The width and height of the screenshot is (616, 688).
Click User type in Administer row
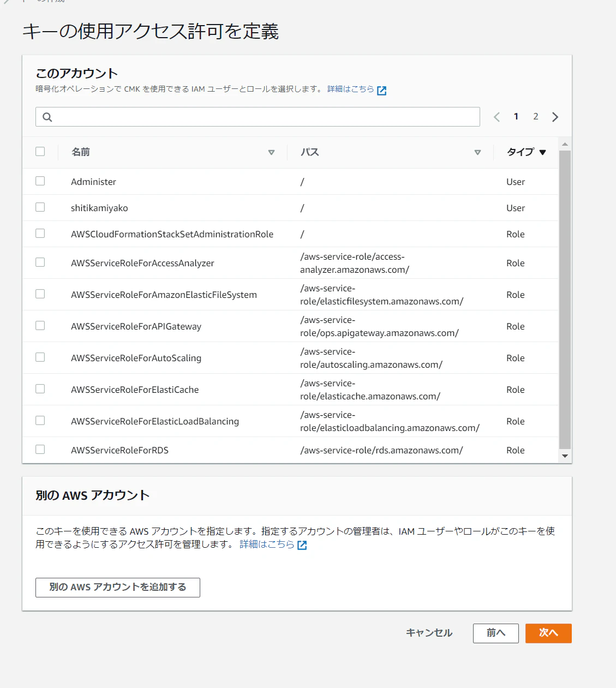pos(516,182)
